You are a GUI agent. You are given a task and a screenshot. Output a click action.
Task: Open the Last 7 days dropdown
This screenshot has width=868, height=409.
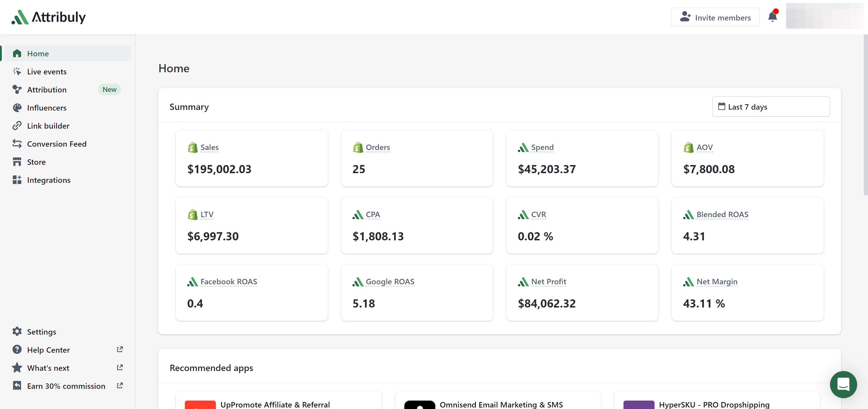[771, 106]
